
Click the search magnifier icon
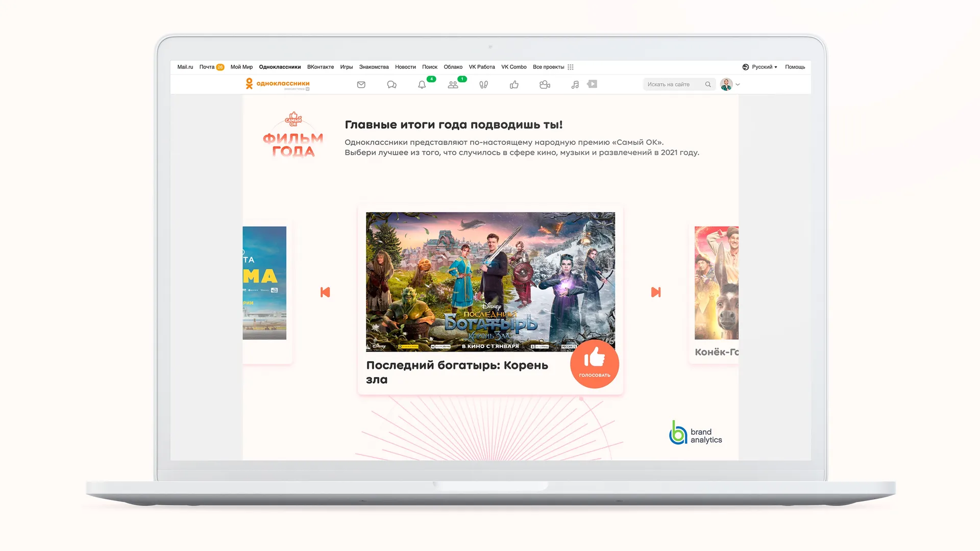tap(708, 85)
